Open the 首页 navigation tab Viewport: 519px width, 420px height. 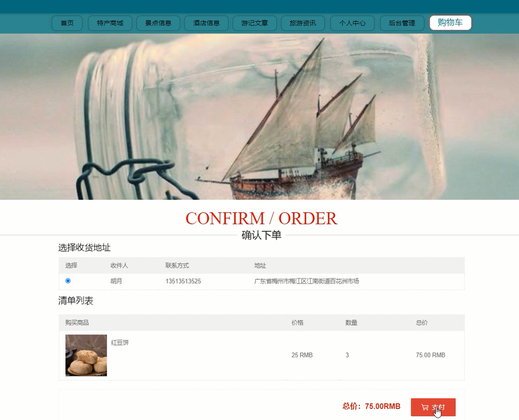click(x=67, y=23)
